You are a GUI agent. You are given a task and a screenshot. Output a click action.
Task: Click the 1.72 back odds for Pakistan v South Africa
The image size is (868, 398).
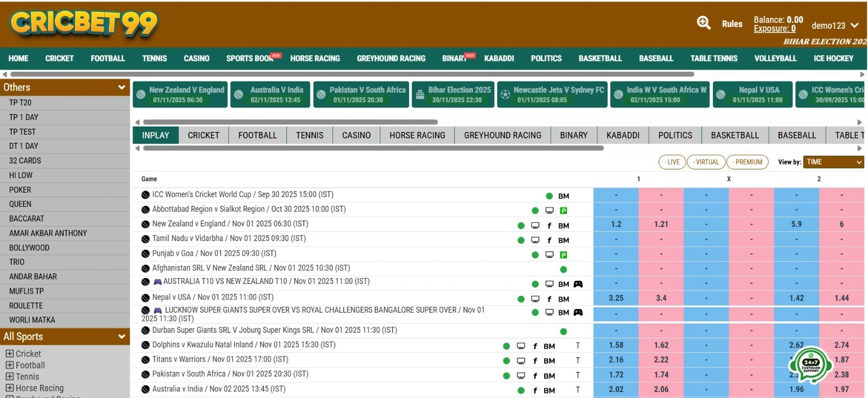pyautogui.click(x=616, y=375)
